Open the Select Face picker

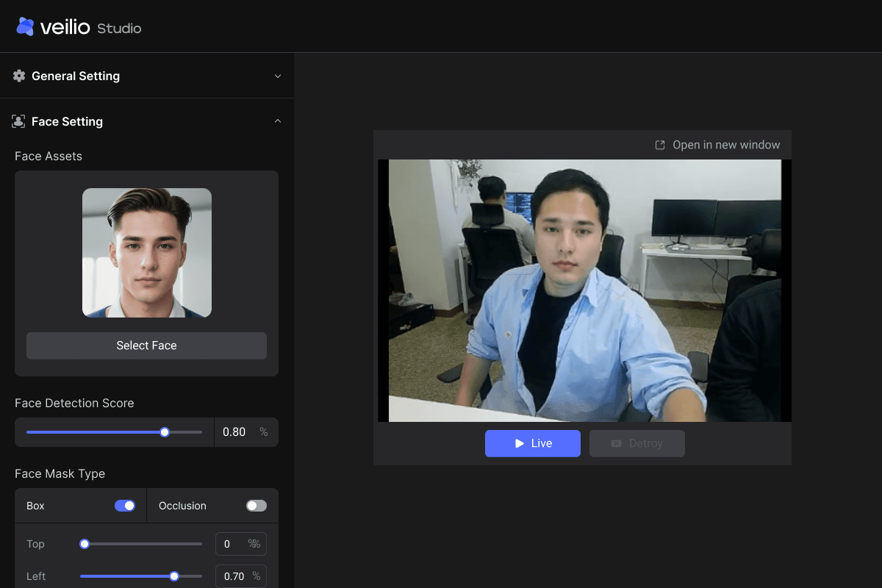click(146, 345)
